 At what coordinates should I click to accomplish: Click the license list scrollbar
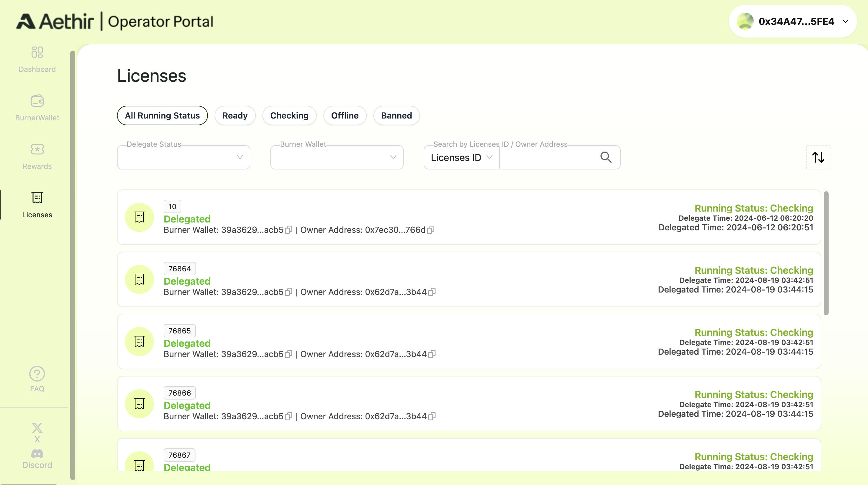(826, 253)
